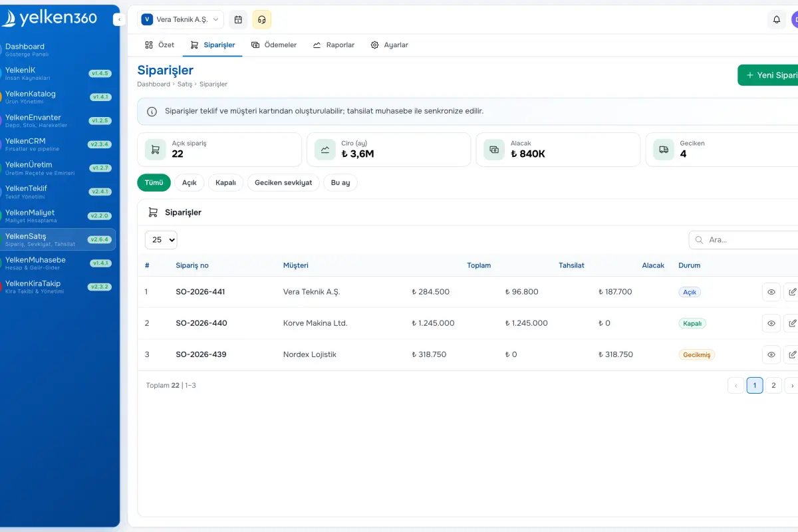Switch to the Ayarlar tab
This screenshot has width=798, height=532.
pos(389,45)
